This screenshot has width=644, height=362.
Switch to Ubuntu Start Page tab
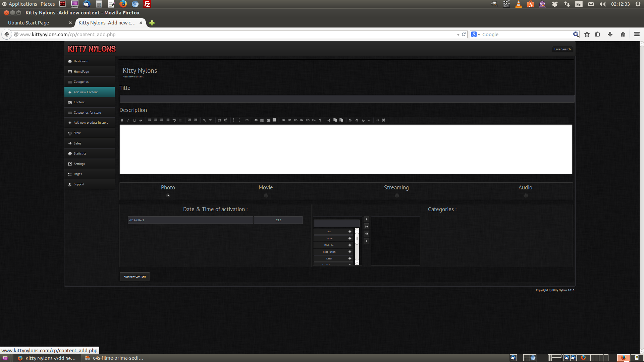click(x=37, y=23)
